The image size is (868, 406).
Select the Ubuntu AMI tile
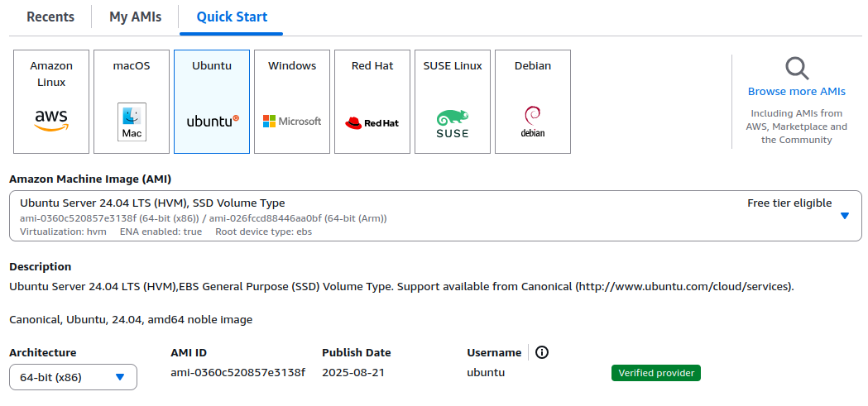click(212, 102)
